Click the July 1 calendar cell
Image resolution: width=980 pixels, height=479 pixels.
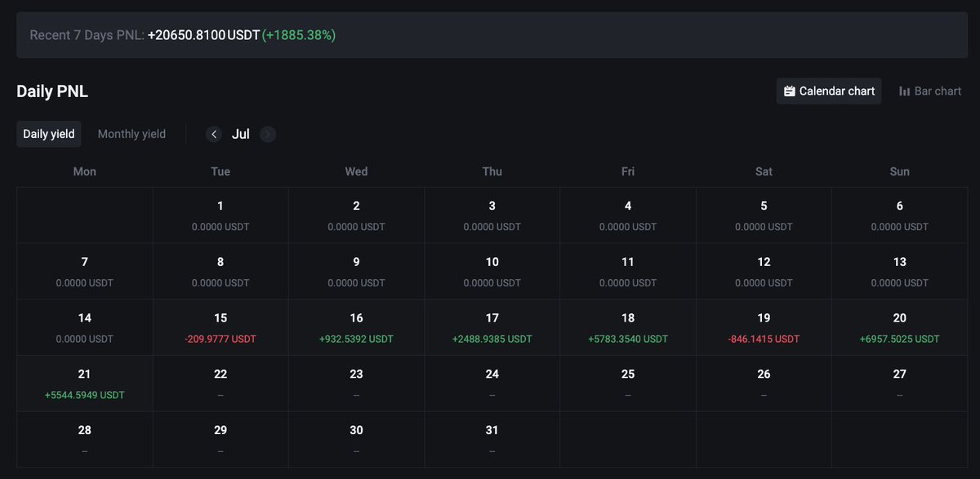(x=220, y=215)
